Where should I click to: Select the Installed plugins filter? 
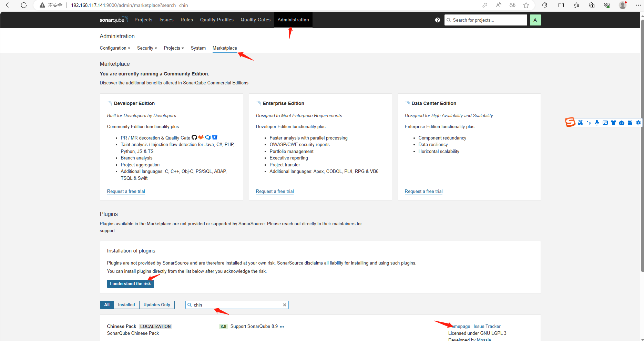coord(126,305)
